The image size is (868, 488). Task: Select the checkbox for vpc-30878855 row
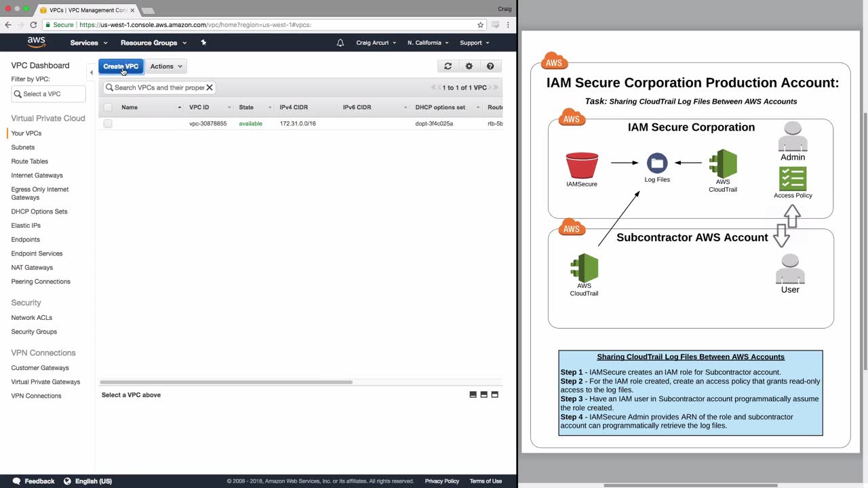tap(108, 123)
